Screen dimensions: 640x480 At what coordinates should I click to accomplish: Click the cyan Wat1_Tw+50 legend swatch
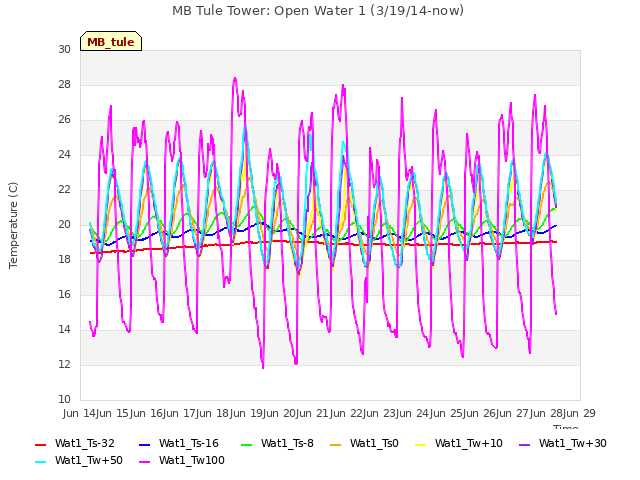coord(41,462)
